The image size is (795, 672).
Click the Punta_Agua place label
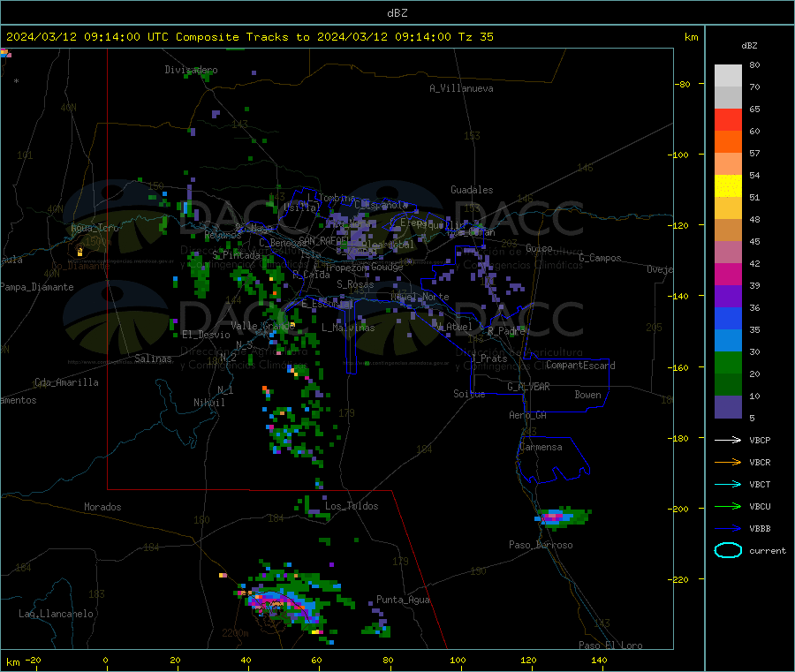[403, 600]
